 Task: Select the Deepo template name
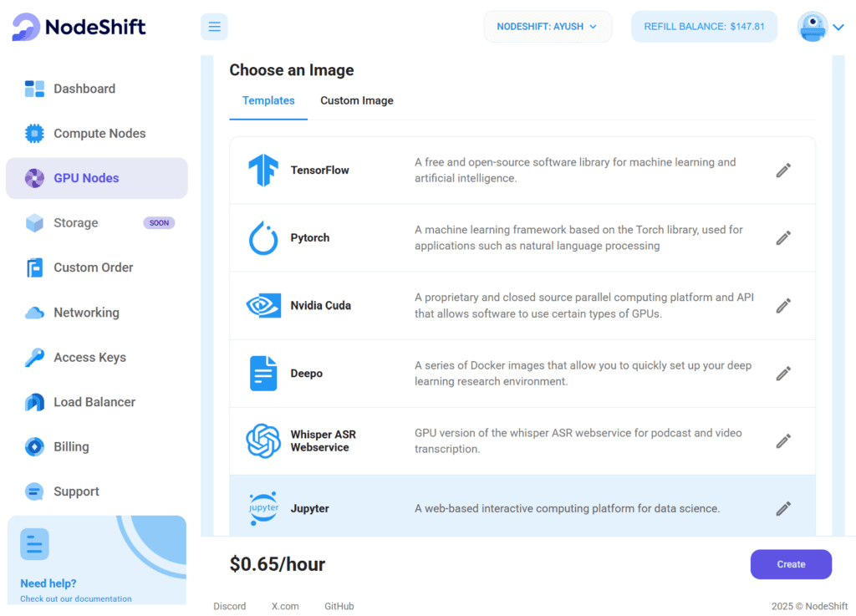point(306,374)
